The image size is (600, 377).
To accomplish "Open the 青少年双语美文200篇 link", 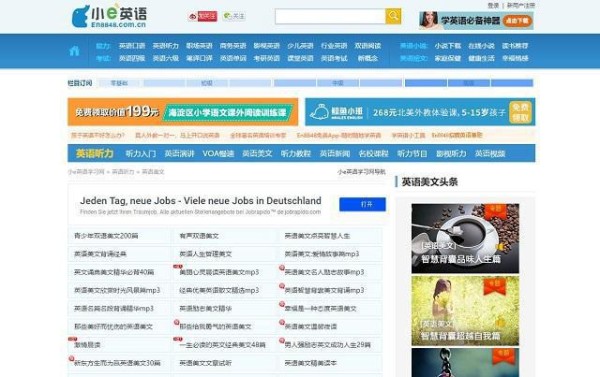I will tap(106, 236).
